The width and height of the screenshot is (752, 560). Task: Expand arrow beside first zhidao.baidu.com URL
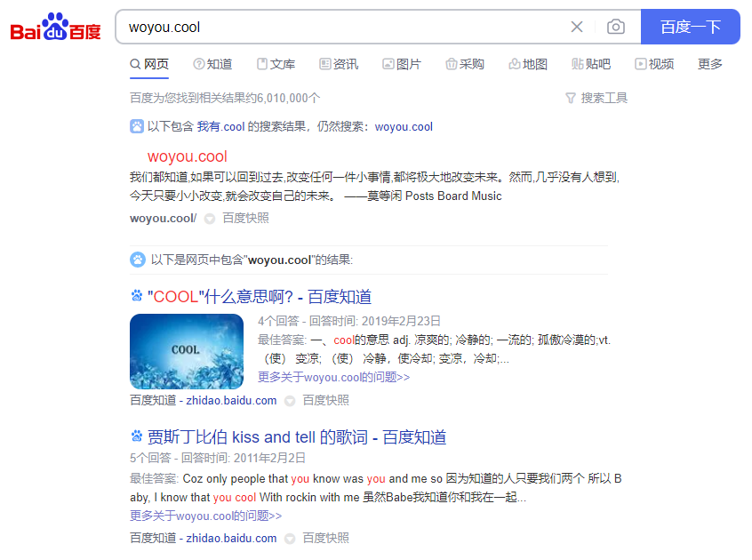[x=290, y=401]
